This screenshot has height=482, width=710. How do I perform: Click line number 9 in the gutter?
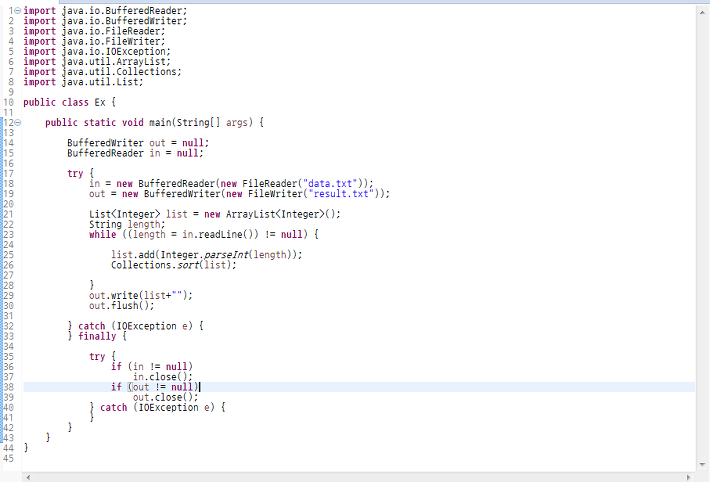point(11,92)
